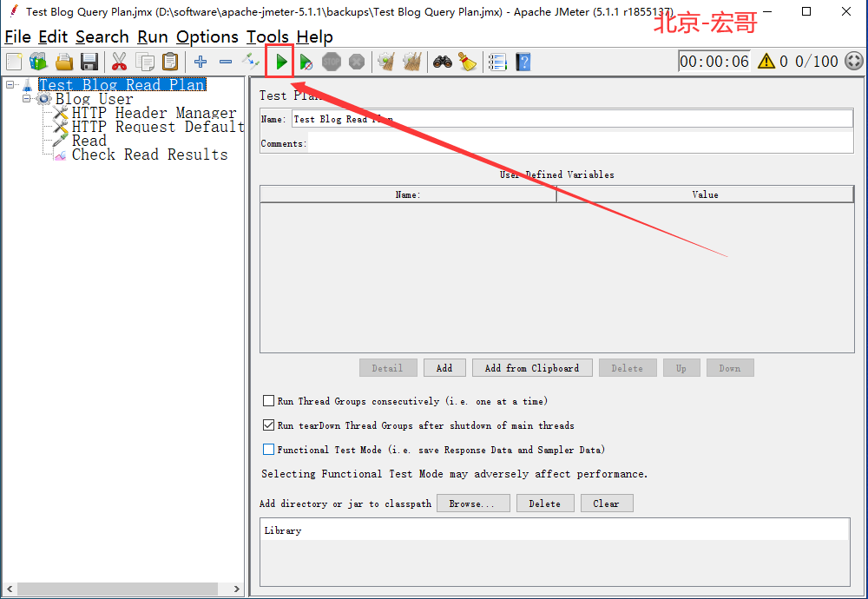The height and width of the screenshot is (599, 868).
Task: Click the Detail button
Action: 388,367
